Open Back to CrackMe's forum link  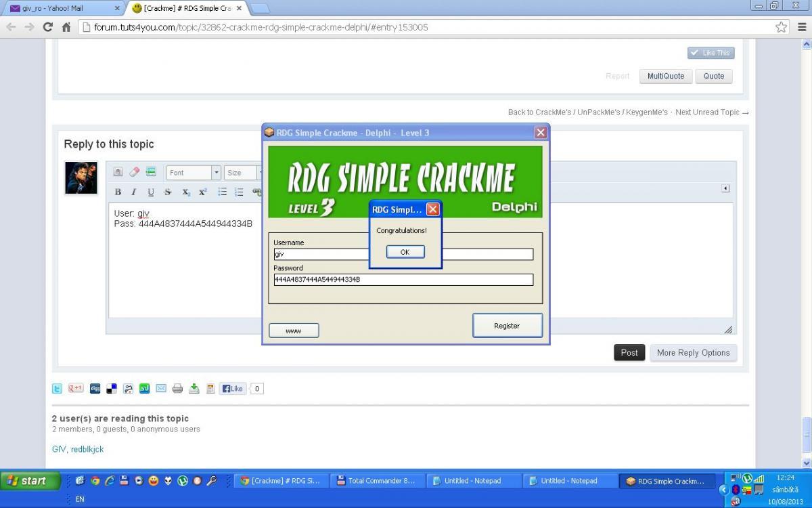(588, 112)
